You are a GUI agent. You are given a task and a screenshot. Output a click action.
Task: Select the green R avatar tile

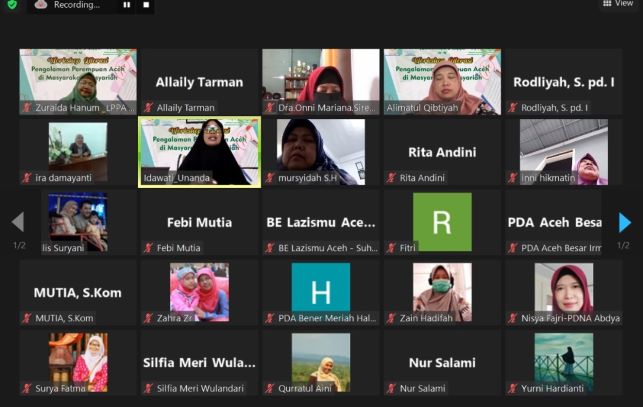[x=441, y=221]
